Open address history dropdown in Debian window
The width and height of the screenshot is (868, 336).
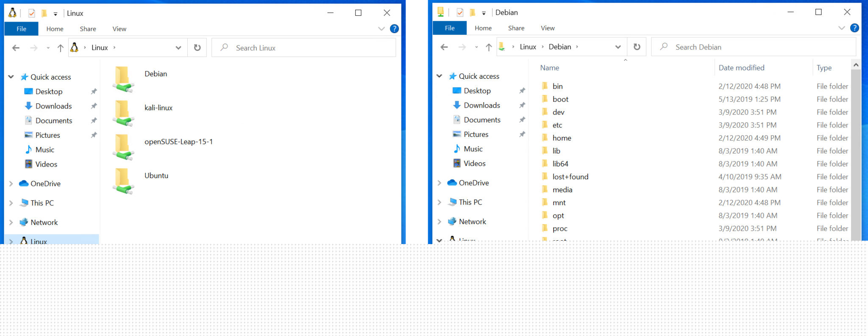[618, 47]
